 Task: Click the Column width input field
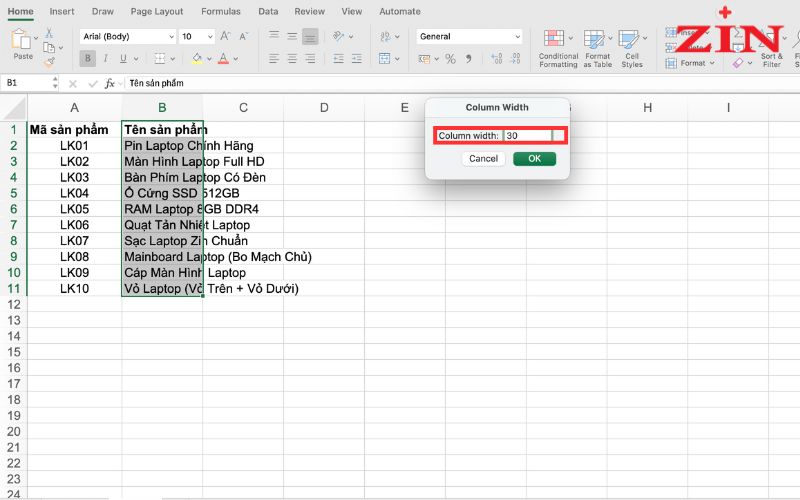click(528, 136)
